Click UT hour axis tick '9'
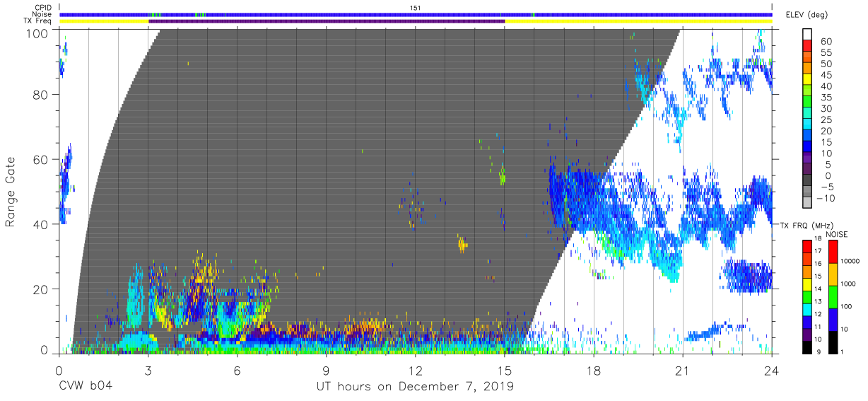Screen dimensions: 868x401 click(326, 371)
